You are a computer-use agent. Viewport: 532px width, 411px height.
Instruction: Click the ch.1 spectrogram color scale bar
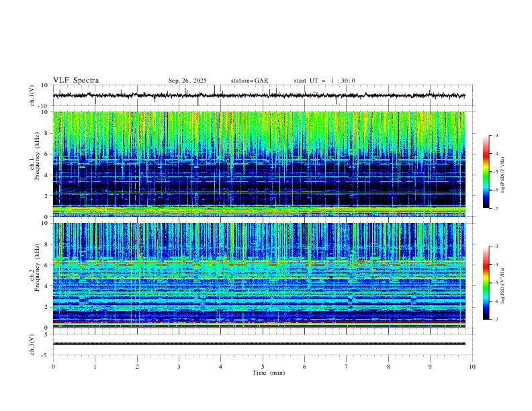click(486, 172)
